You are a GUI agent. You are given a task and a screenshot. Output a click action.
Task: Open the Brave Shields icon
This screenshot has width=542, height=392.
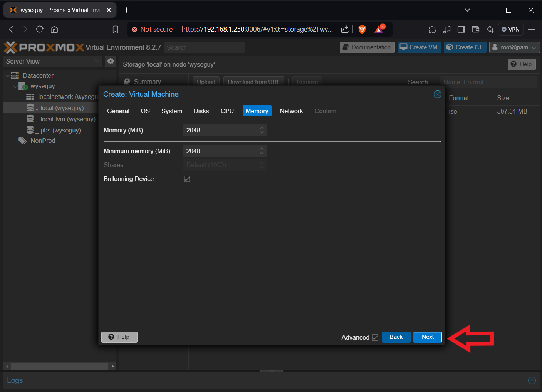tap(362, 29)
